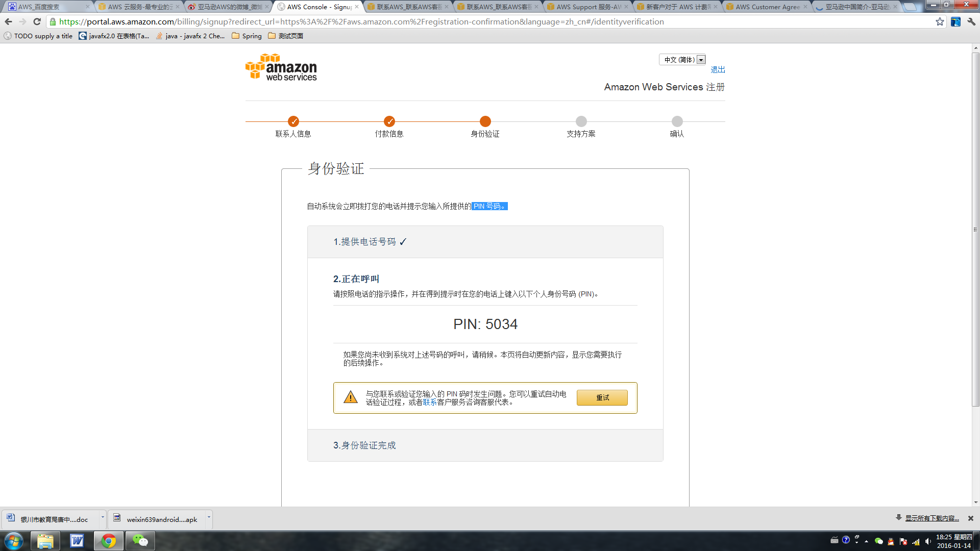Screen dimensions: 980x551
Task: Open the 中文(简体) language dropdown
Action: (x=682, y=60)
